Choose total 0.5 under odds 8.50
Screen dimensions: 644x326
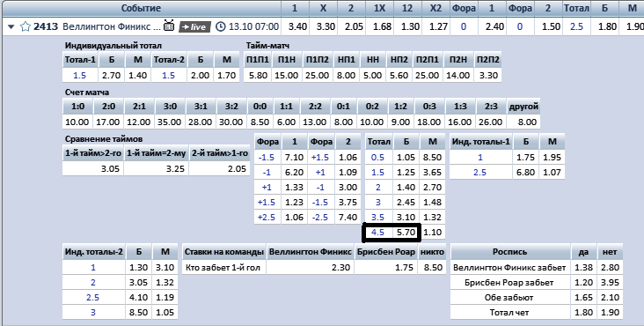tap(433, 157)
